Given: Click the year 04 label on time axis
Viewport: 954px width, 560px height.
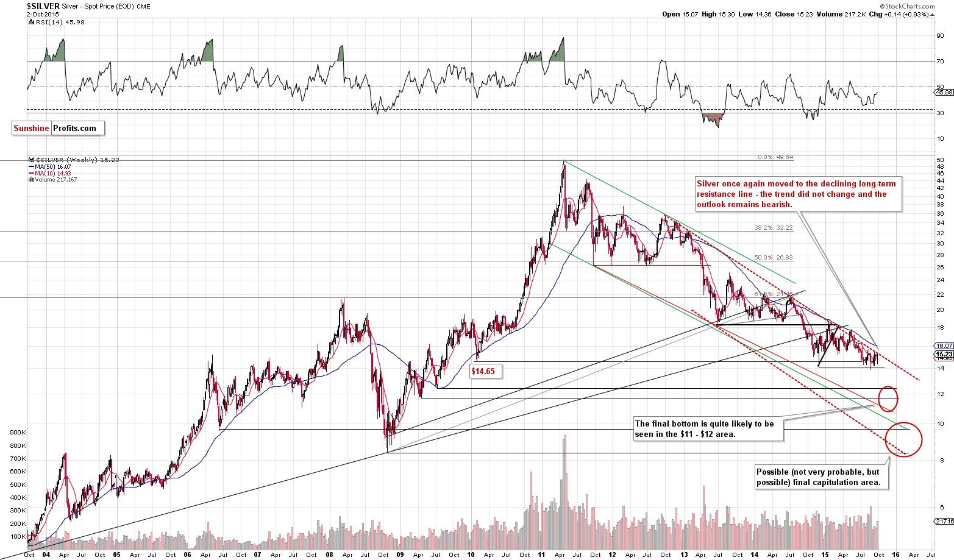Looking at the screenshot, I should click(46, 555).
